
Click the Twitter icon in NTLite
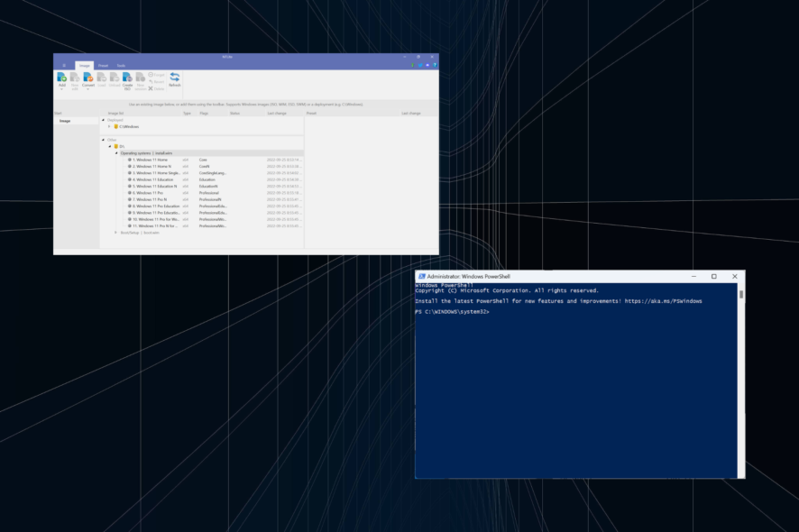pos(420,65)
